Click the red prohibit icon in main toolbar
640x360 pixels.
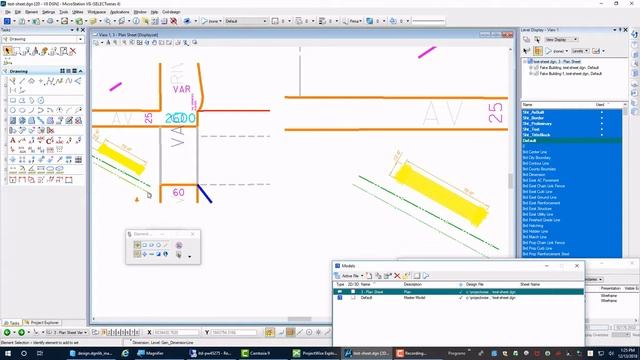[173, 21]
